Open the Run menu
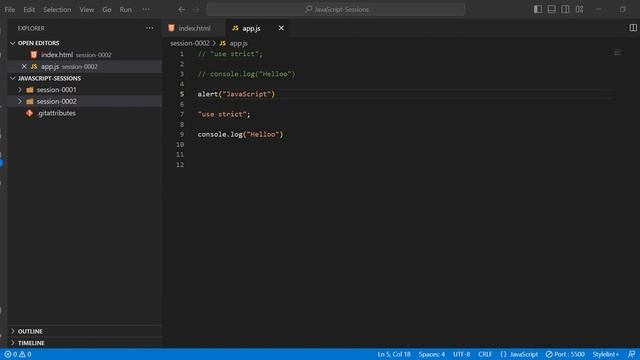Viewport: 640px width, 360px height. (x=125, y=9)
